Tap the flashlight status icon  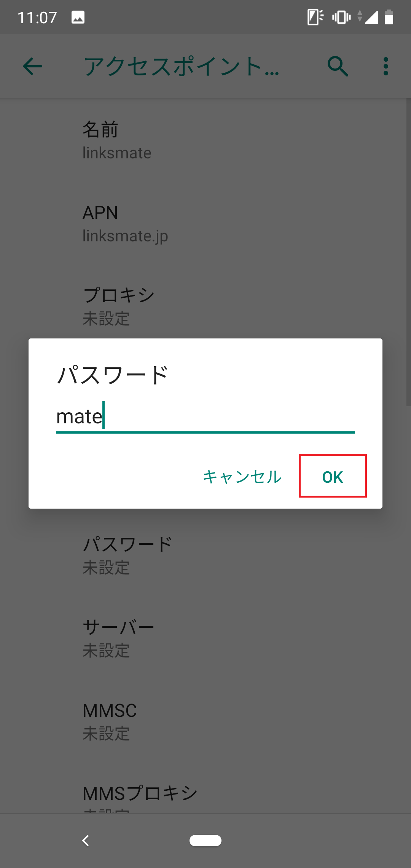[314, 17]
